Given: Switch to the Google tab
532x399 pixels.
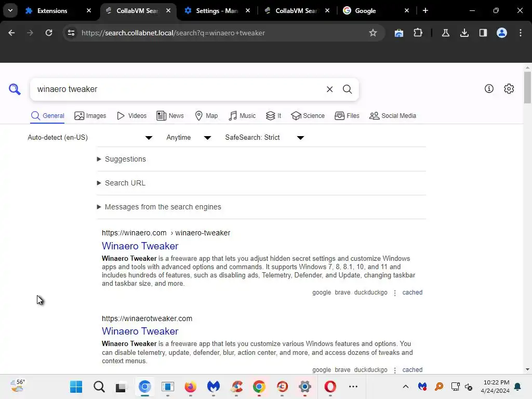Looking at the screenshot, I should [x=366, y=10].
